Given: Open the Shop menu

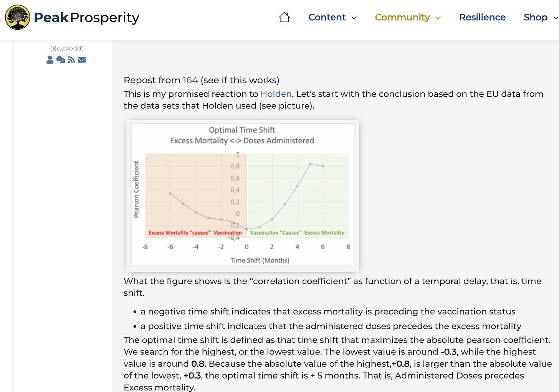Looking at the screenshot, I should (535, 17).
